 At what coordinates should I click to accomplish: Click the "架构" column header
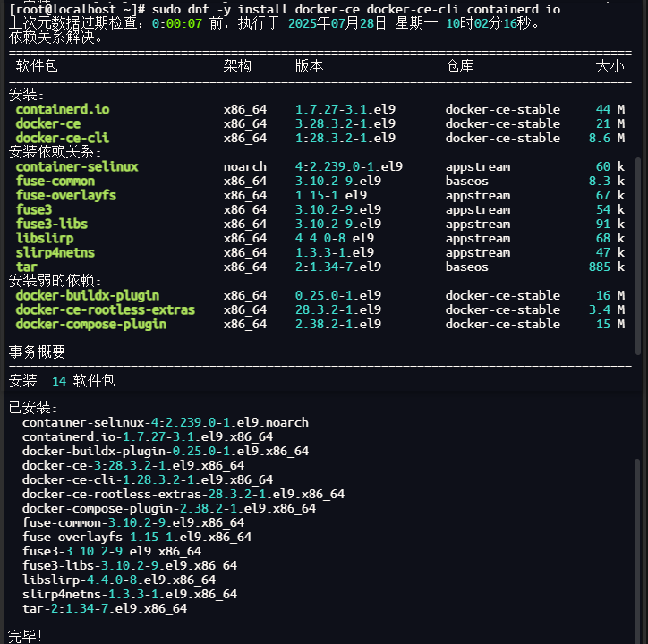(x=237, y=66)
